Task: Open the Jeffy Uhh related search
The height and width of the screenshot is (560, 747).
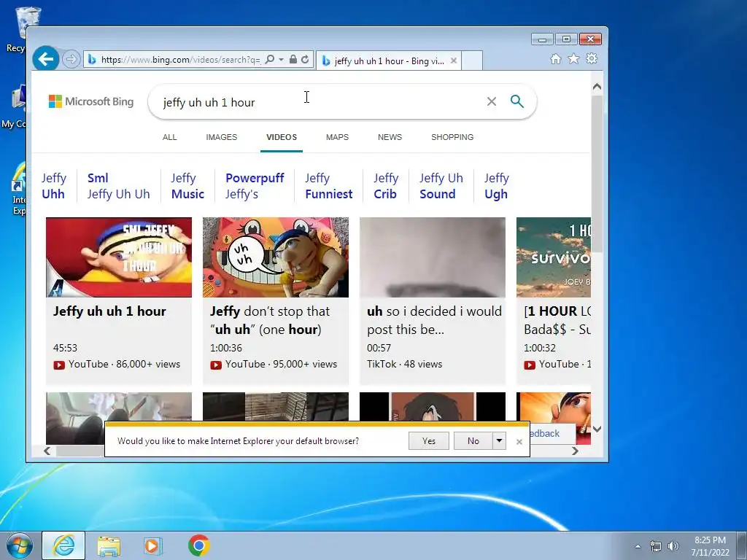Action: (x=53, y=186)
